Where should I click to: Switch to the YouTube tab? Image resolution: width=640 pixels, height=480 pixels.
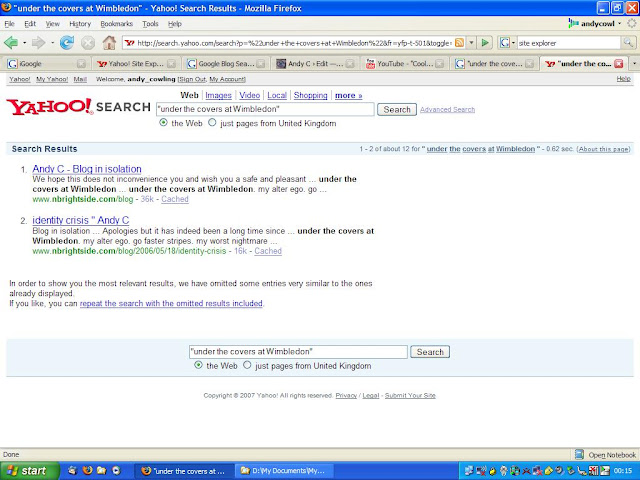pos(404,64)
